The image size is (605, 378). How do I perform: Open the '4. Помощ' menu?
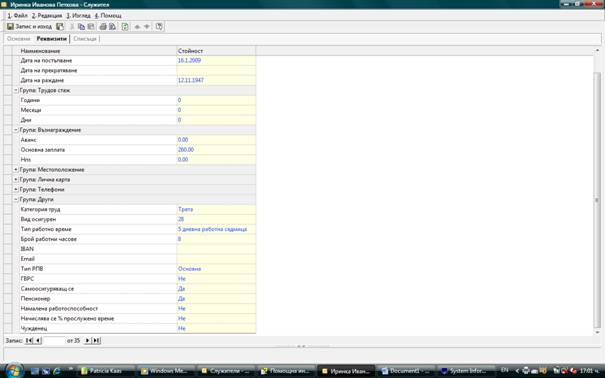[108, 15]
